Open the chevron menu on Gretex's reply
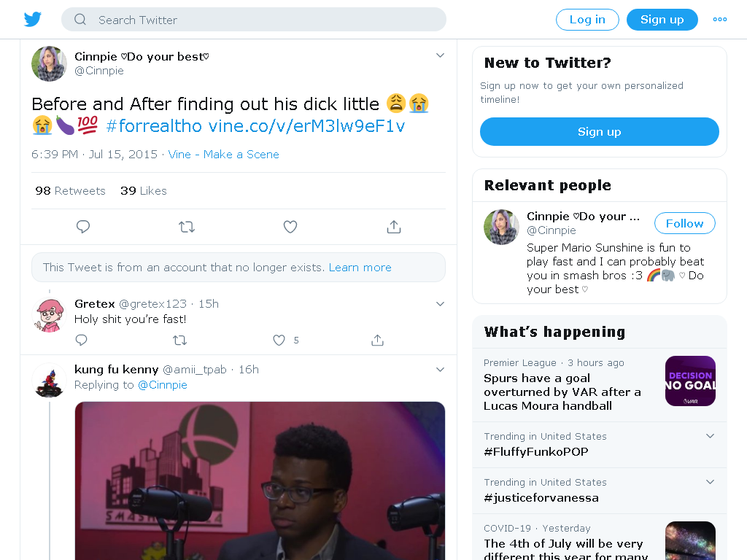Screen dimensions: 747x560 (x=440, y=304)
